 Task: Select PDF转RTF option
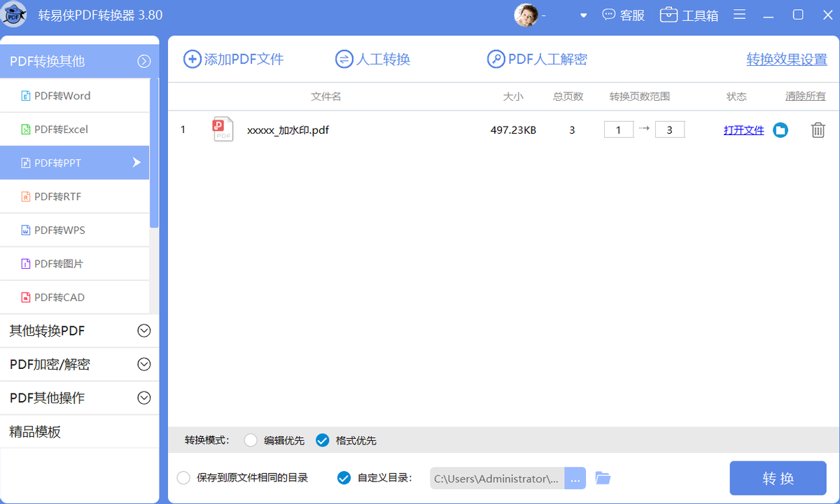[75, 197]
